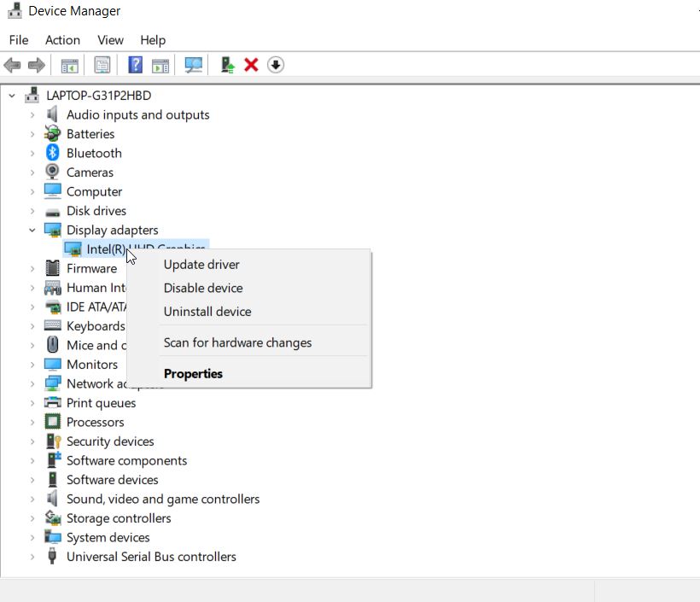This screenshot has height=602, width=700.
Task: Click the Bluetooth category icon
Action: (53, 153)
